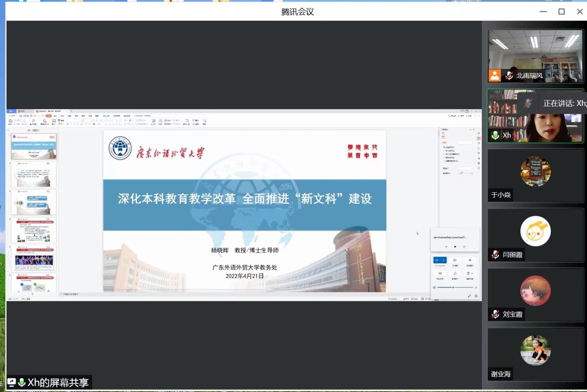
Task: Select the fifth slide with the dancers photo
Action: [34, 258]
